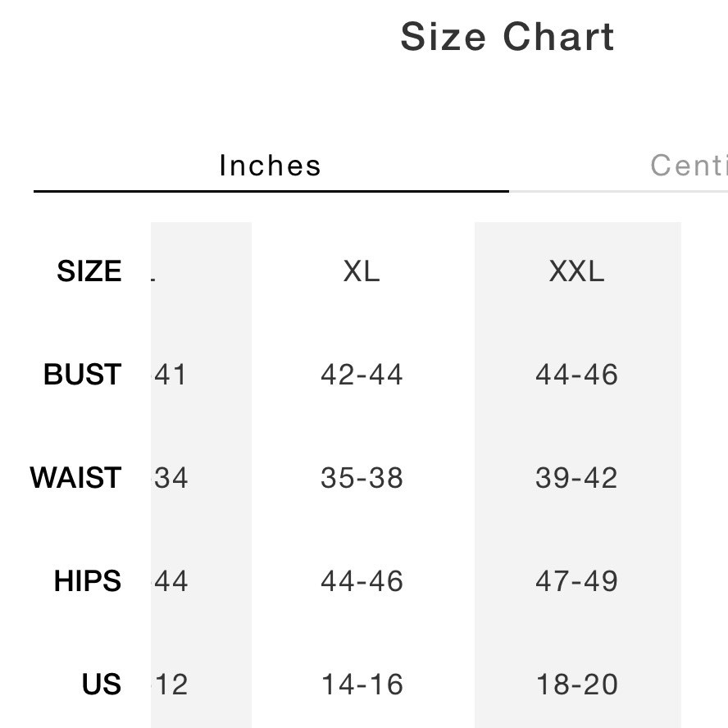Select the XXL column header
Screen dimensions: 728x728
pyautogui.click(x=577, y=271)
